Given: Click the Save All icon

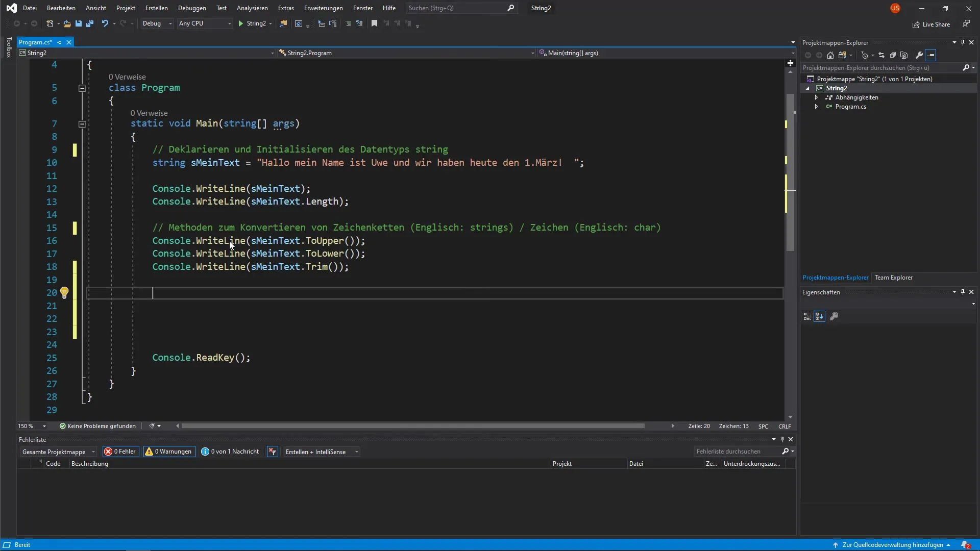Looking at the screenshot, I should click(90, 23).
